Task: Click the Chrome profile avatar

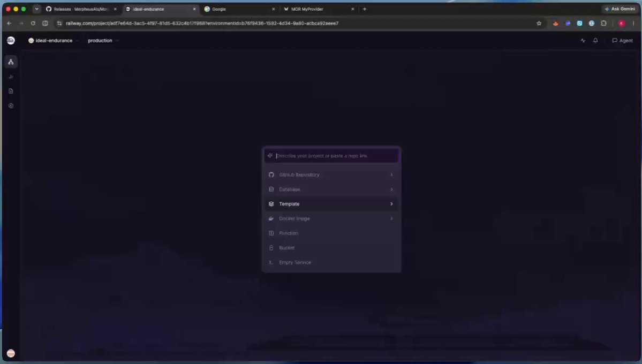Action: click(622, 24)
